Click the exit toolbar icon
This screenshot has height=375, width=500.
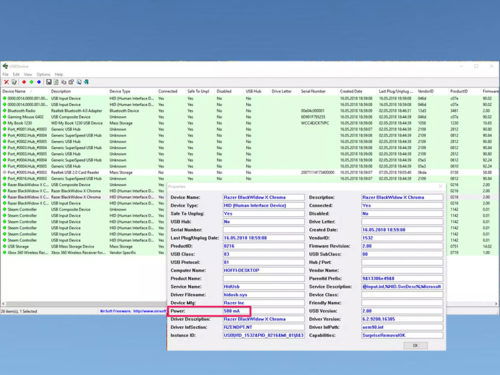(x=86, y=82)
